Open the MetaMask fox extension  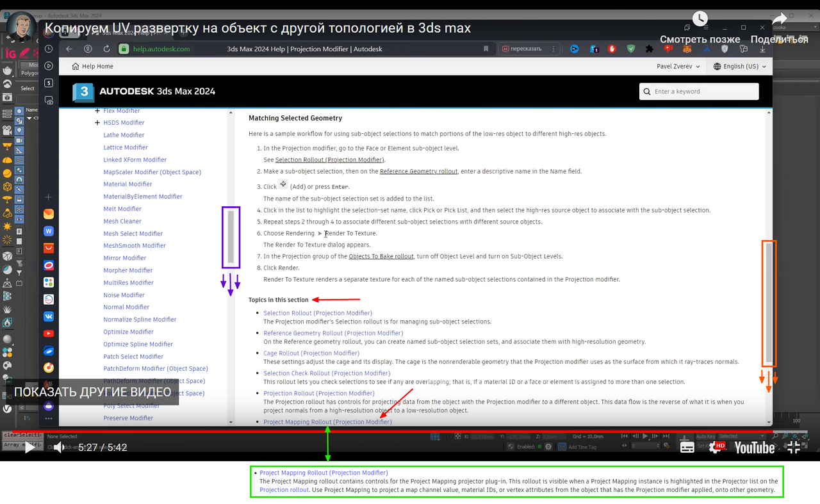pyautogui.click(x=687, y=49)
